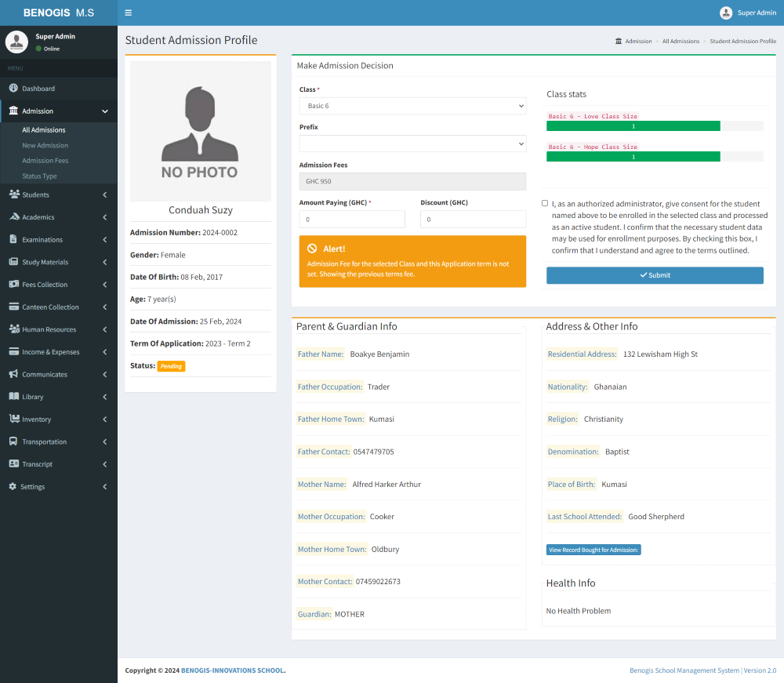This screenshot has width=784, height=683.
Task: Click the Transportation bus icon
Action: click(13, 441)
